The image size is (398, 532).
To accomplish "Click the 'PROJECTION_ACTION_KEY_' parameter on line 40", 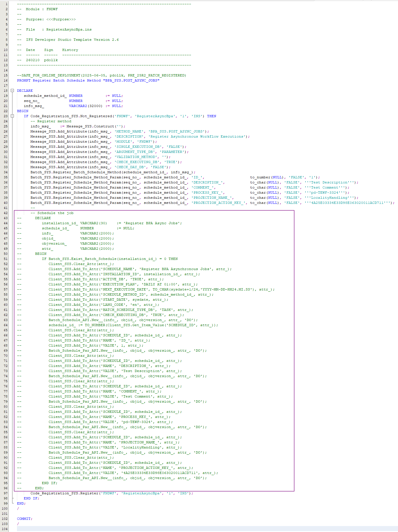I will tap(218, 203).
